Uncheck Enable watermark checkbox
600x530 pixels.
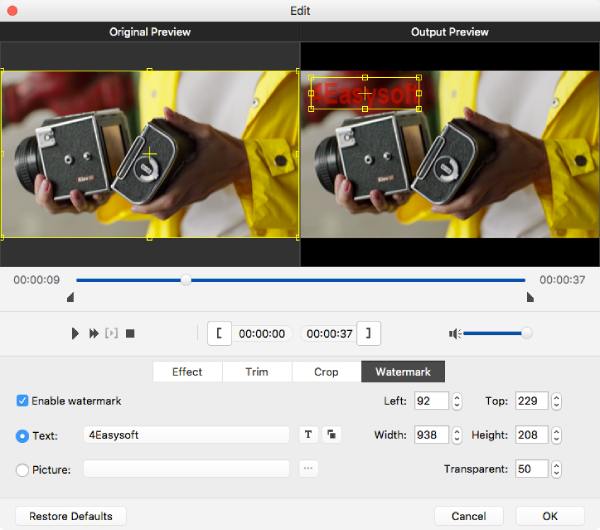[22, 401]
